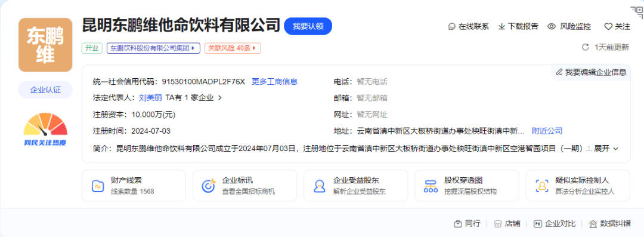Viewport: 644px width, 237px height.
Task: Expand the company intro via 展开
Action: pos(606,149)
